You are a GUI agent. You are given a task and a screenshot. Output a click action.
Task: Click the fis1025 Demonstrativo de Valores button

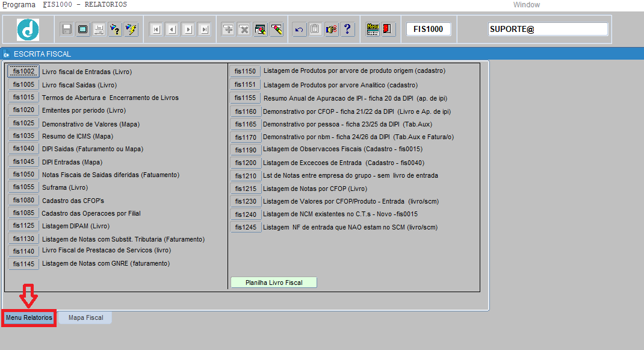(x=23, y=123)
